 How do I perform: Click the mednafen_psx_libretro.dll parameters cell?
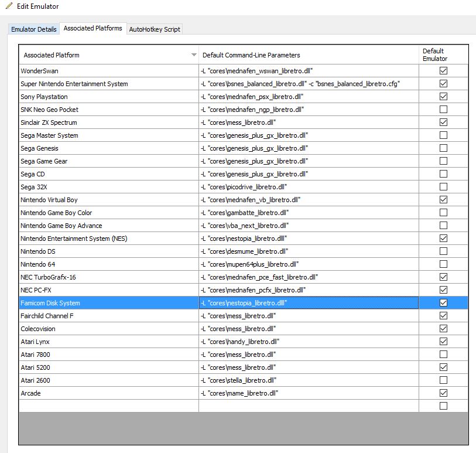[309, 97]
